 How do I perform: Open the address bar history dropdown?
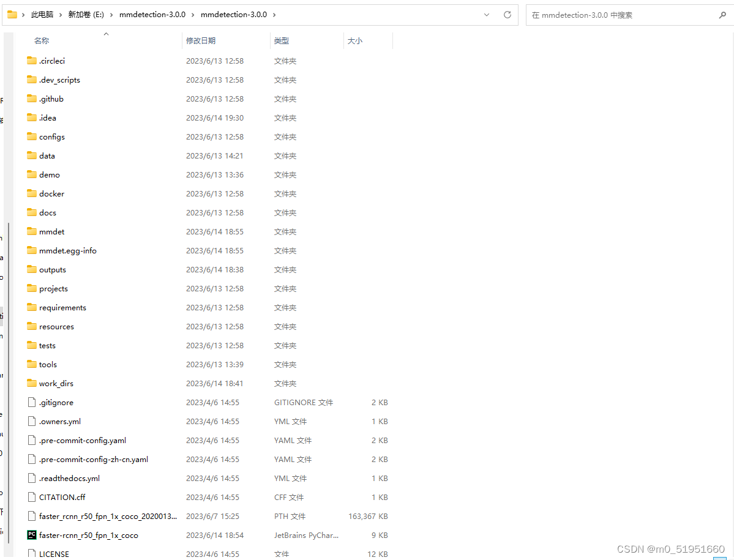pyautogui.click(x=486, y=15)
